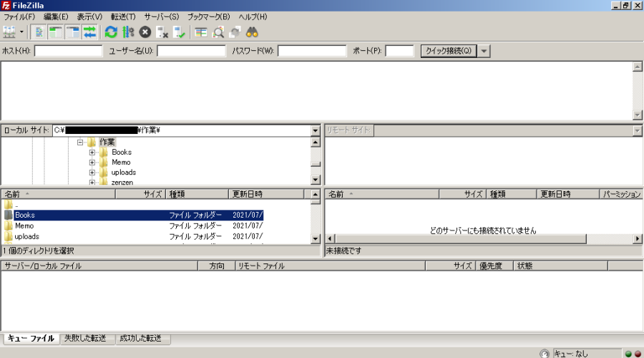
Task: Open the ヘルプ(H) menu
Action: (x=253, y=17)
